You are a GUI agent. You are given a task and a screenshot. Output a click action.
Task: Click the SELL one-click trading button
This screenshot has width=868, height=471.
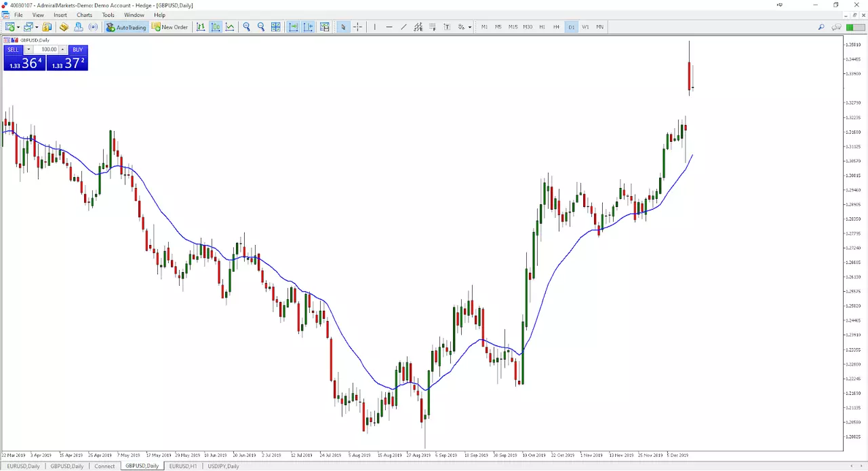(x=13, y=50)
